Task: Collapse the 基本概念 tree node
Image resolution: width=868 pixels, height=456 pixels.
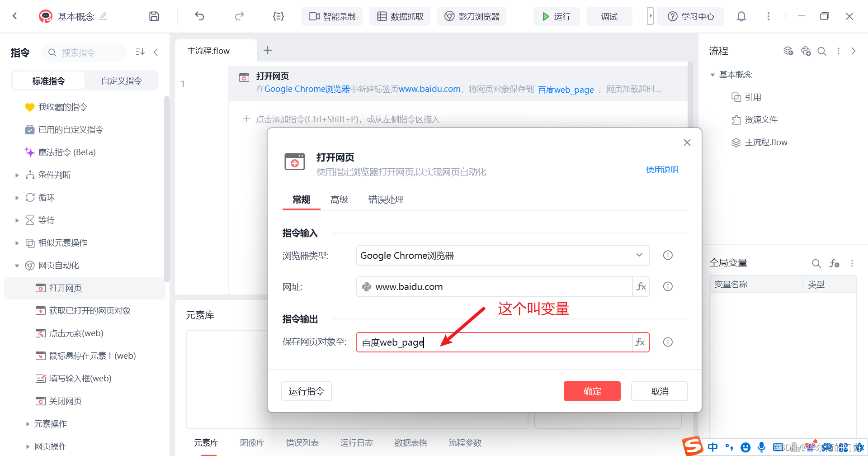Action: coord(712,75)
